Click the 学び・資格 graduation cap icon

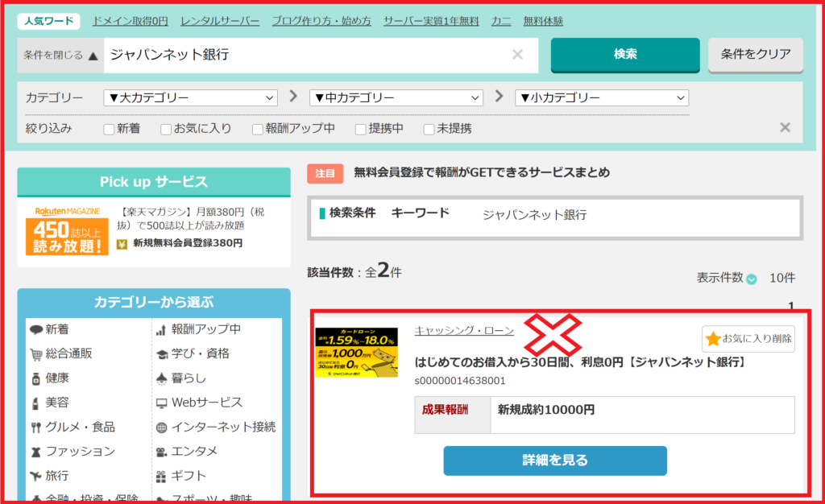(161, 354)
